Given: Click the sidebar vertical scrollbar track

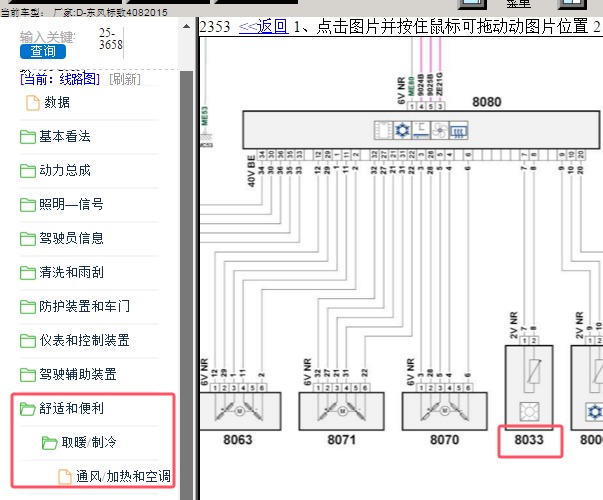Looking at the screenshot, I should coord(187,285).
